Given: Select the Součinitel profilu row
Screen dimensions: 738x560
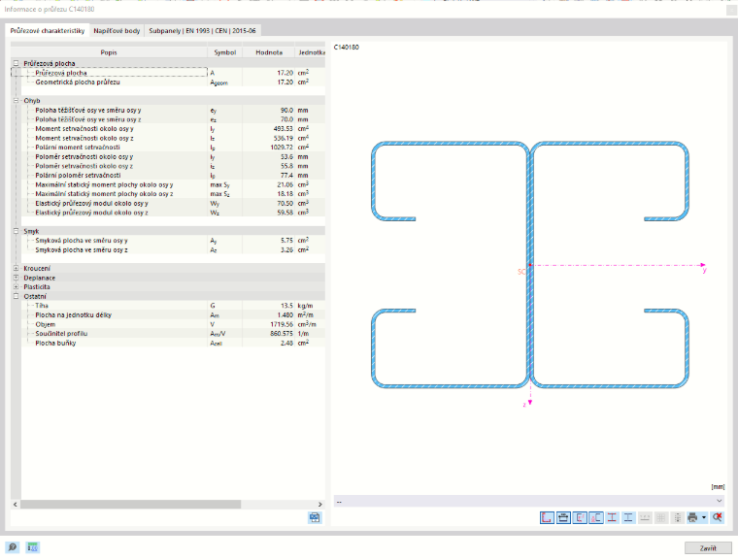Looking at the screenshot, I should pos(168,334).
